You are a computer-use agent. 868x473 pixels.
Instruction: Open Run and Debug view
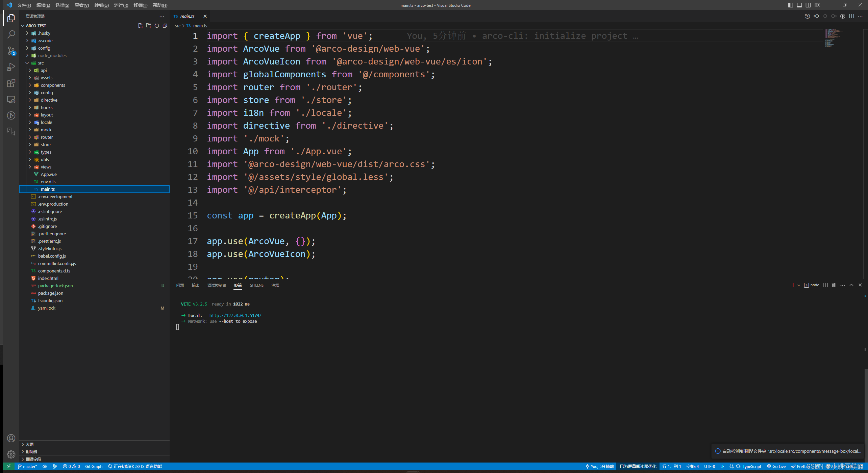pos(11,67)
